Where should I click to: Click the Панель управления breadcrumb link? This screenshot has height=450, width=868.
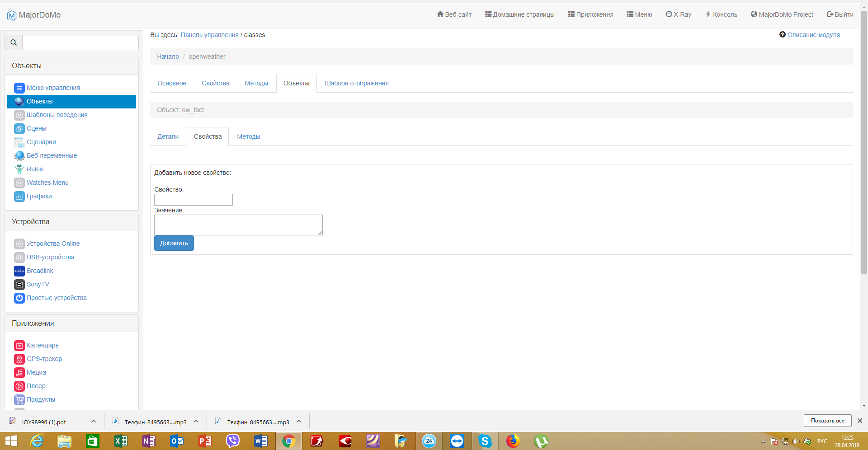210,35
